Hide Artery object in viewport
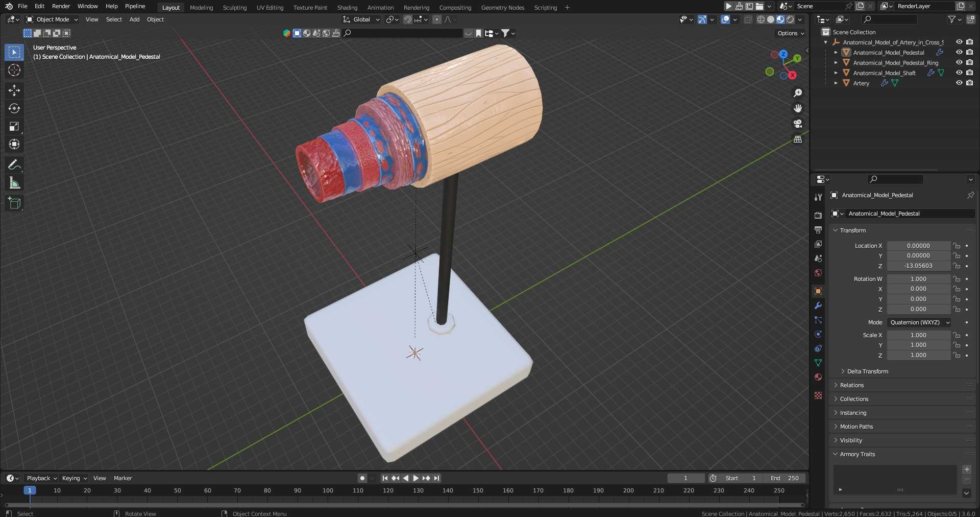The width and height of the screenshot is (980, 517). (x=959, y=83)
